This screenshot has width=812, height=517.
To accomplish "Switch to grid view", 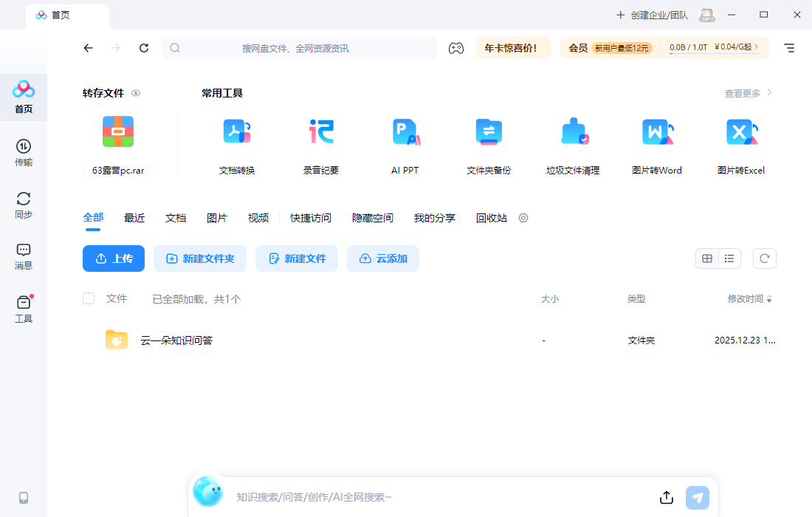I will [707, 258].
